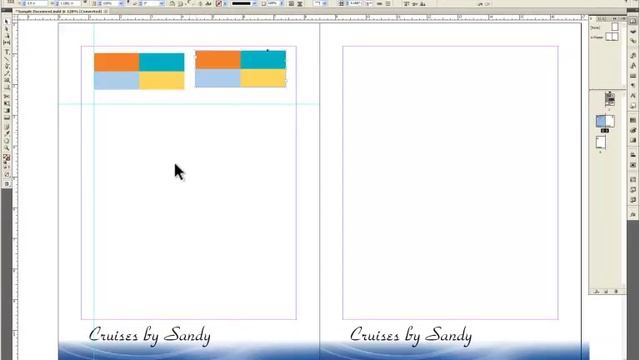Select the Note tool
This screenshot has width=640, height=360.
tap(7, 127)
